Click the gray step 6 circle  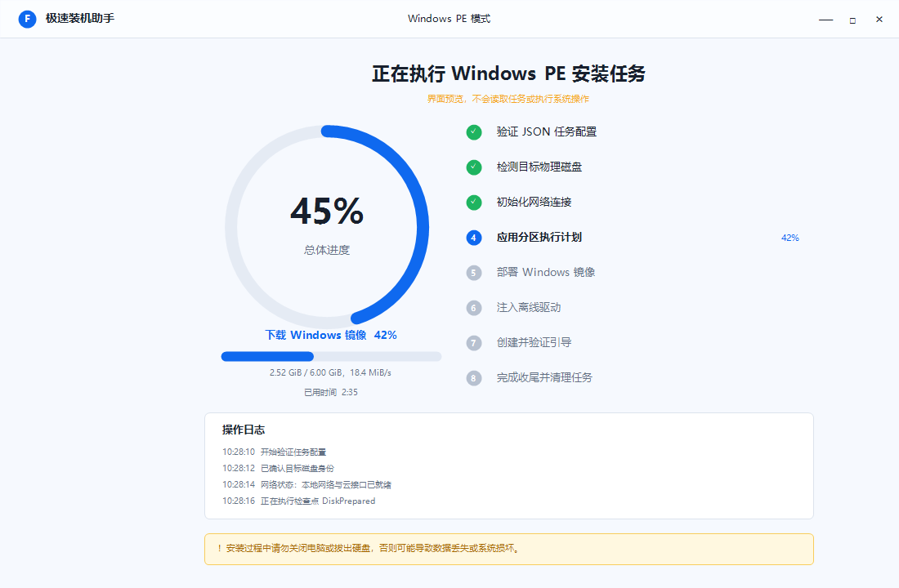pyautogui.click(x=473, y=308)
